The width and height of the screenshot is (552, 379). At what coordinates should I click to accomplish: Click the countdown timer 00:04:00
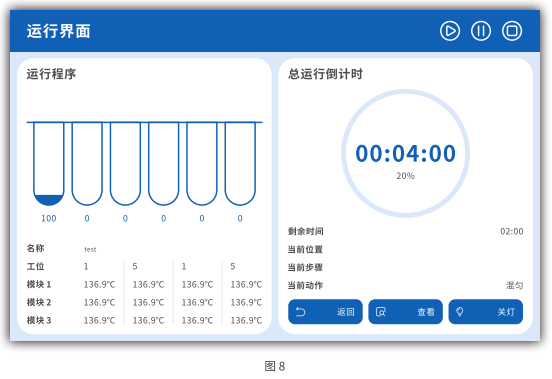pos(405,154)
